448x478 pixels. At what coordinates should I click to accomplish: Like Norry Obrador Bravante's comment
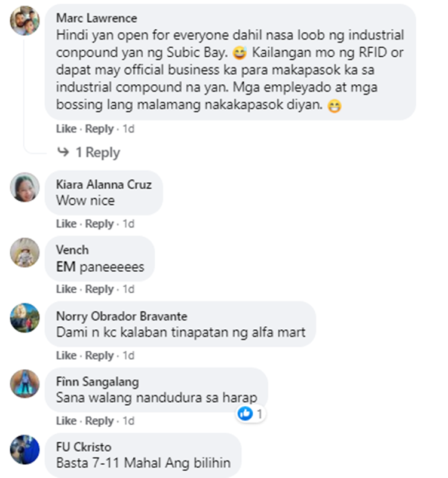click(x=66, y=356)
